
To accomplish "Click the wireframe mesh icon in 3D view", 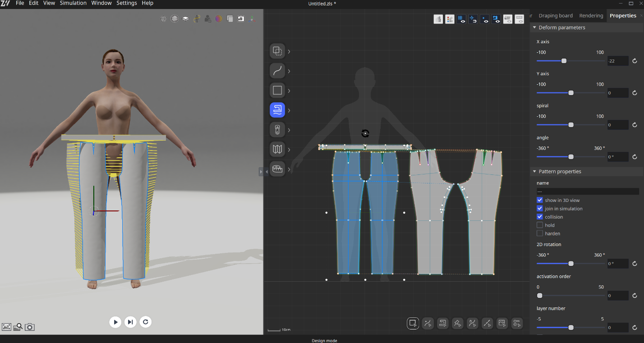I will point(163,19).
